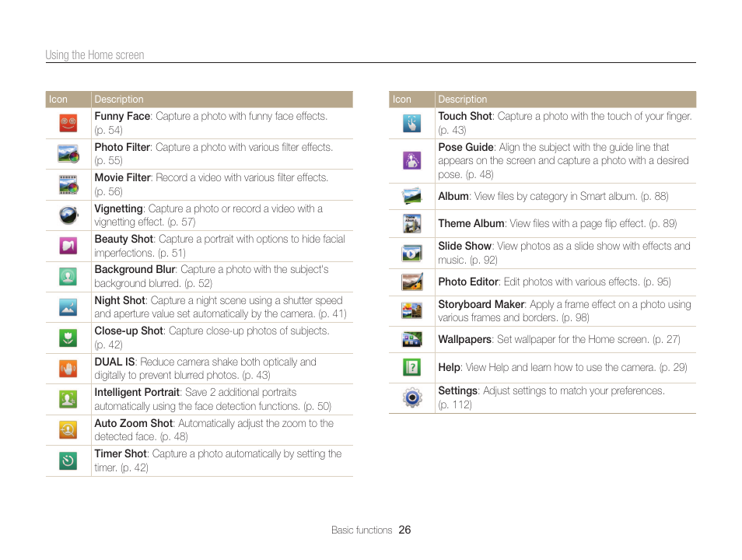Click the 'Funny Face' title text
742x560 pixels.
click(x=122, y=116)
